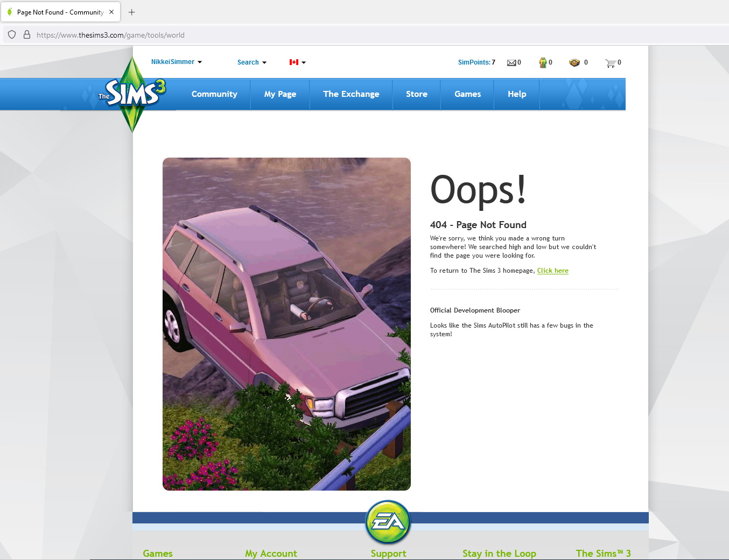
Task: Open the Canada flag region dropdown
Action: pyautogui.click(x=298, y=62)
